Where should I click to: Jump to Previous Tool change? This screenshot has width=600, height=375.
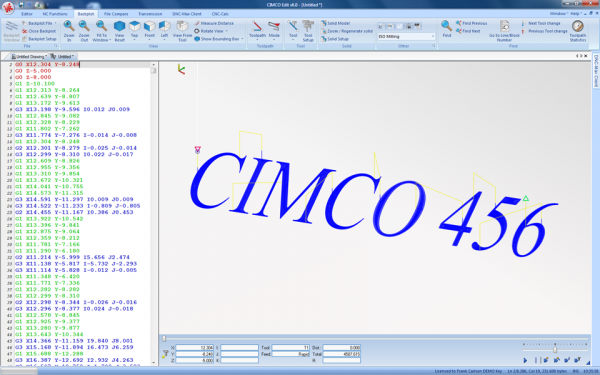[545, 31]
